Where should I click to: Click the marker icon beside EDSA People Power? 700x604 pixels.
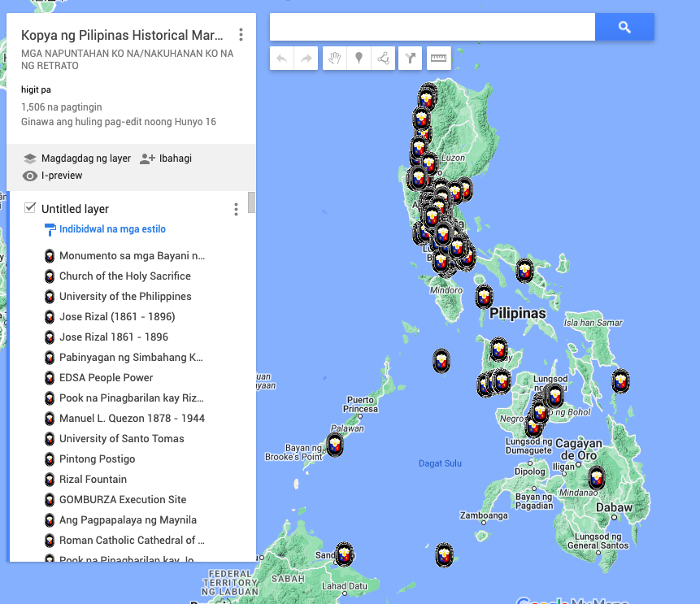pyautogui.click(x=50, y=378)
